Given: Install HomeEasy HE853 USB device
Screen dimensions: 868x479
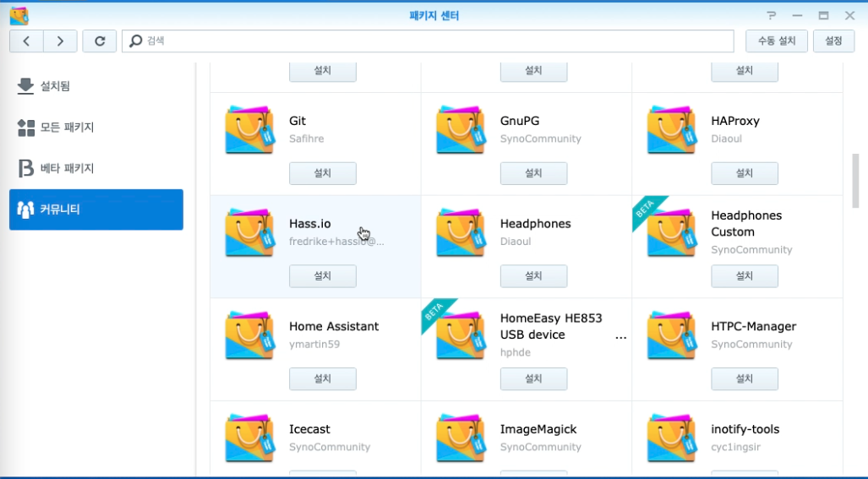Looking at the screenshot, I should (x=533, y=378).
